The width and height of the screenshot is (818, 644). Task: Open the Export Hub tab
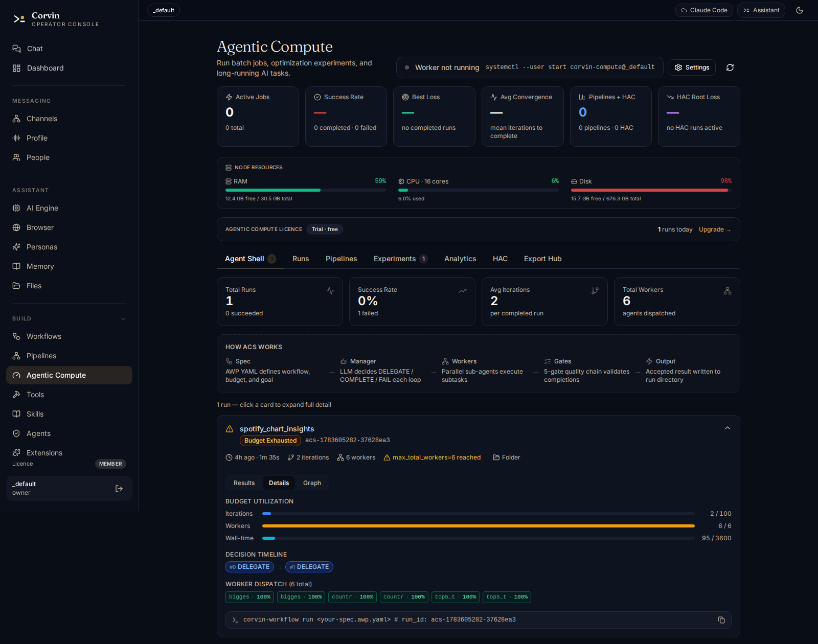coord(542,259)
